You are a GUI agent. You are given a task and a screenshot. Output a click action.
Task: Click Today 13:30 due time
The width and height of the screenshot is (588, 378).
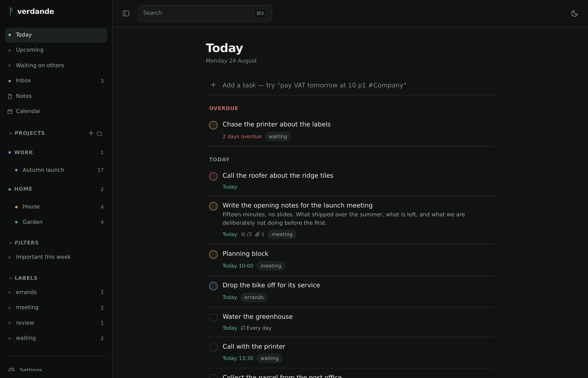[238, 358]
